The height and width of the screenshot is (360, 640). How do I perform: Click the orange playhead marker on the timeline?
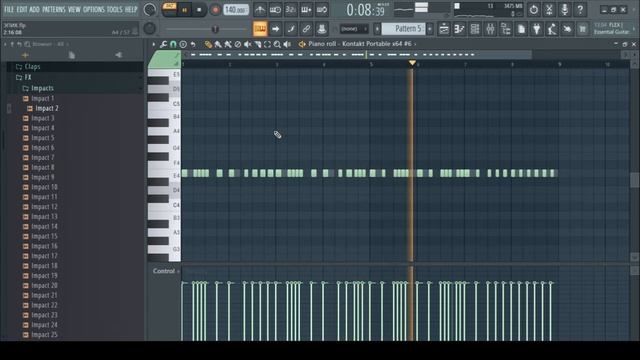tap(412, 63)
